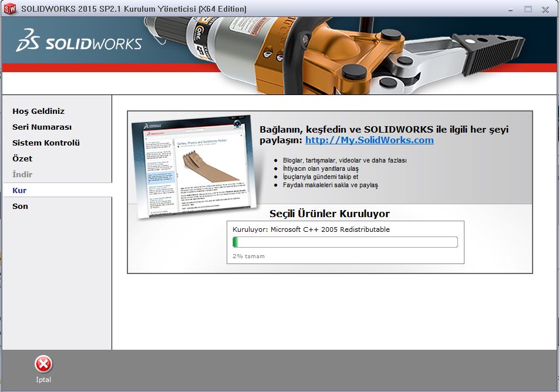Go to Hoş Geldiniz step
Screen dimensions: 559x392
tap(39, 111)
